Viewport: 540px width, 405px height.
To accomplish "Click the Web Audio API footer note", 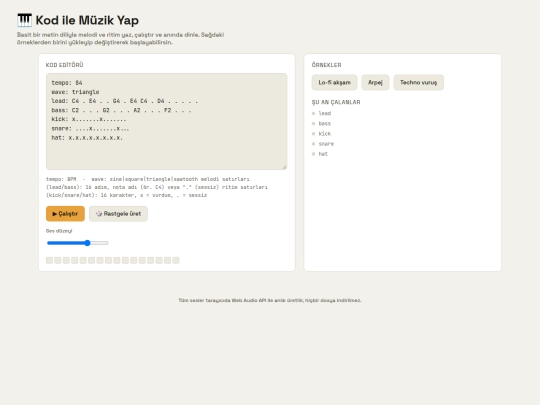I will coord(270,300).
